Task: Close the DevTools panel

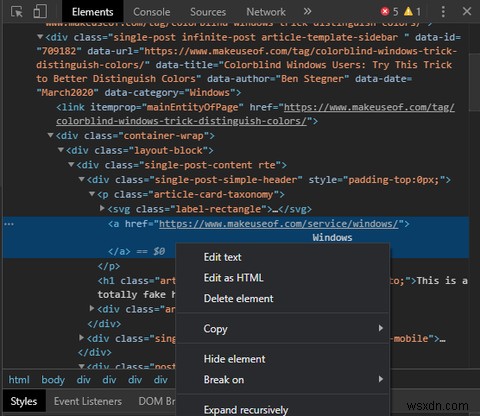Action: pyautogui.click(x=467, y=11)
